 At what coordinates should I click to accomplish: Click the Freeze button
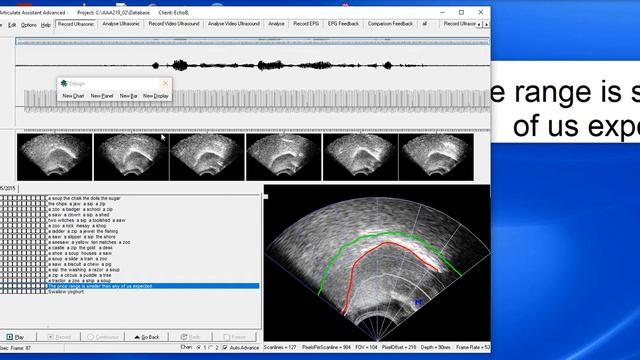click(x=235, y=337)
